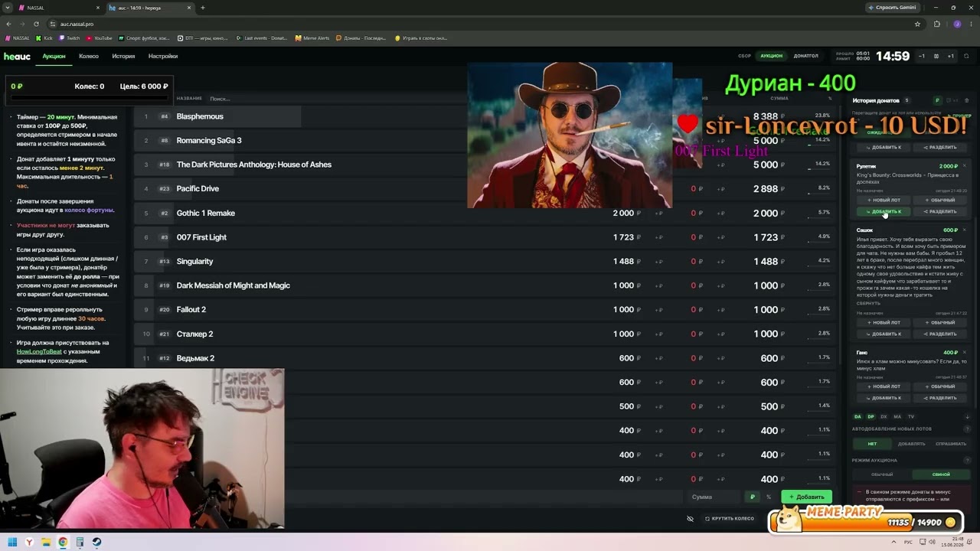Delete donation history with the trash icon

[x=966, y=100]
